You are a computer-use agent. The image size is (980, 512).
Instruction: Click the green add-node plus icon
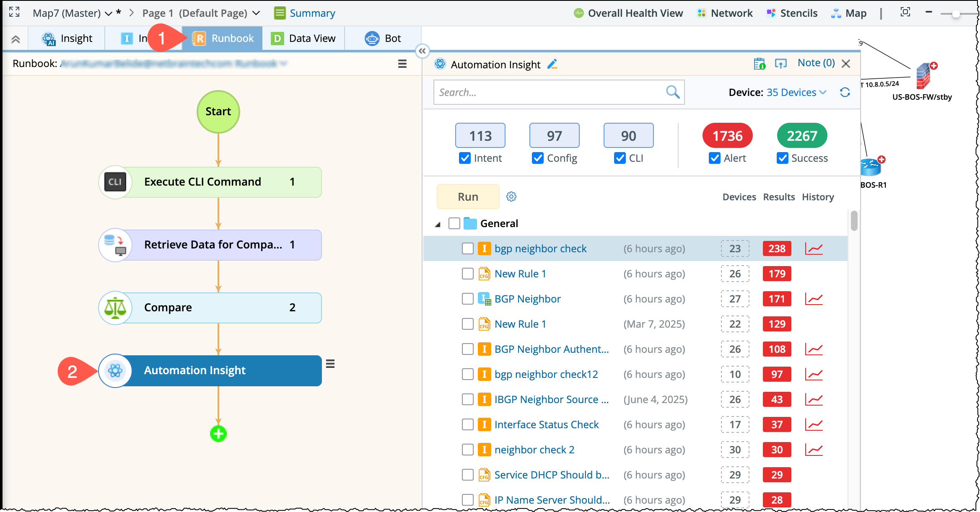218,434
